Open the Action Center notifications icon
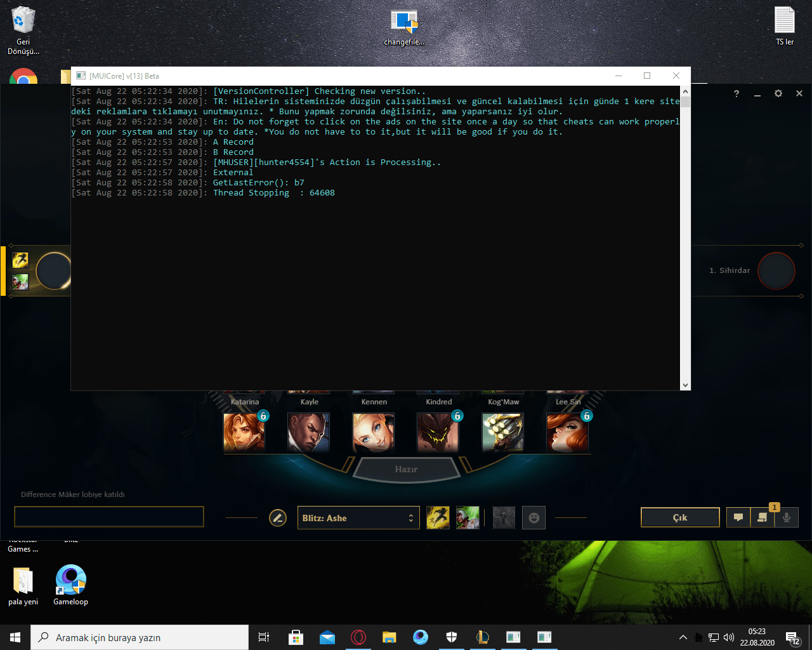The height and width of the screenshot is (650, 812). click(x=792, y=637)
